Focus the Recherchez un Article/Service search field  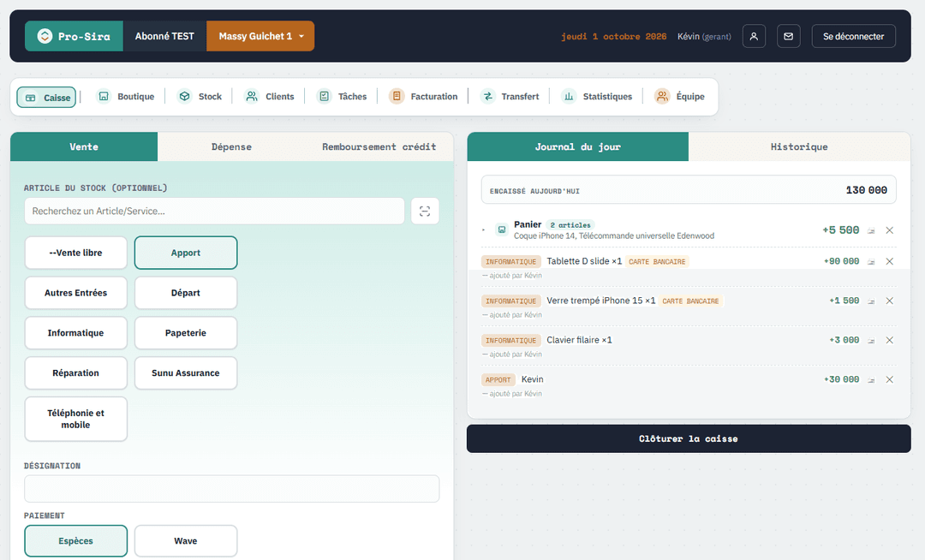coord(214,211)
